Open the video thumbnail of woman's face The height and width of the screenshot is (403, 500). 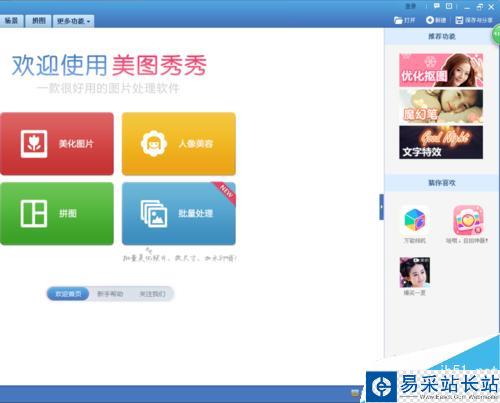click(415, 272)
